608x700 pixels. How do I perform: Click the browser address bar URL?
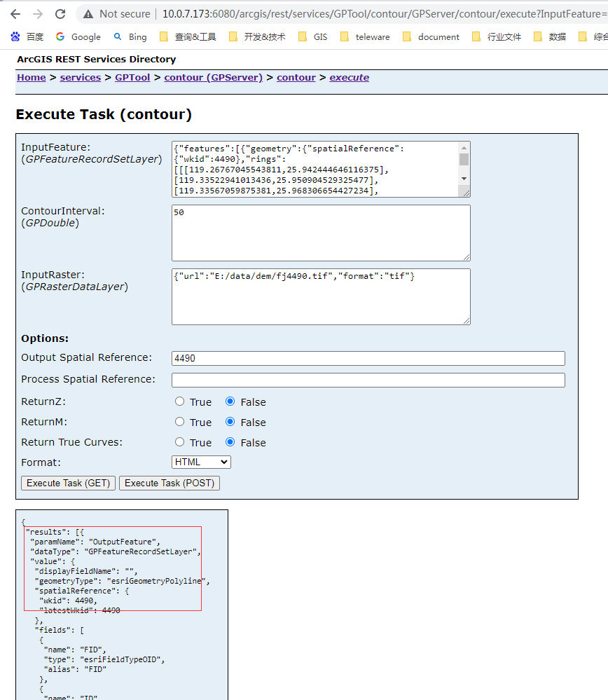point(384,14)
